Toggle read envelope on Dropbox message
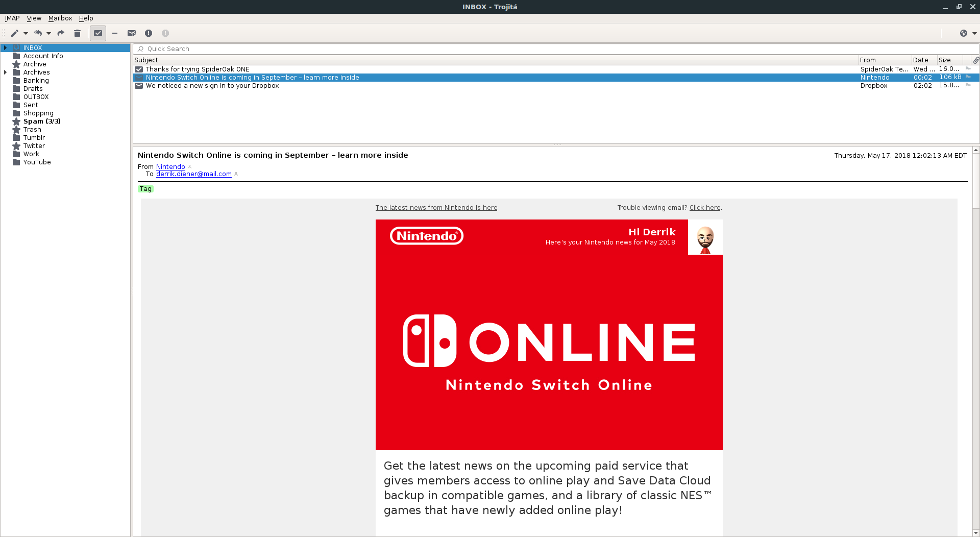 (x=139, y=86)
